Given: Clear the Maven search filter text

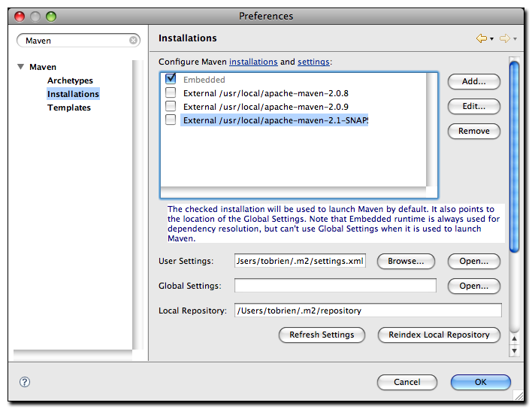Looking at the screenshot, I should pos(134,41).
